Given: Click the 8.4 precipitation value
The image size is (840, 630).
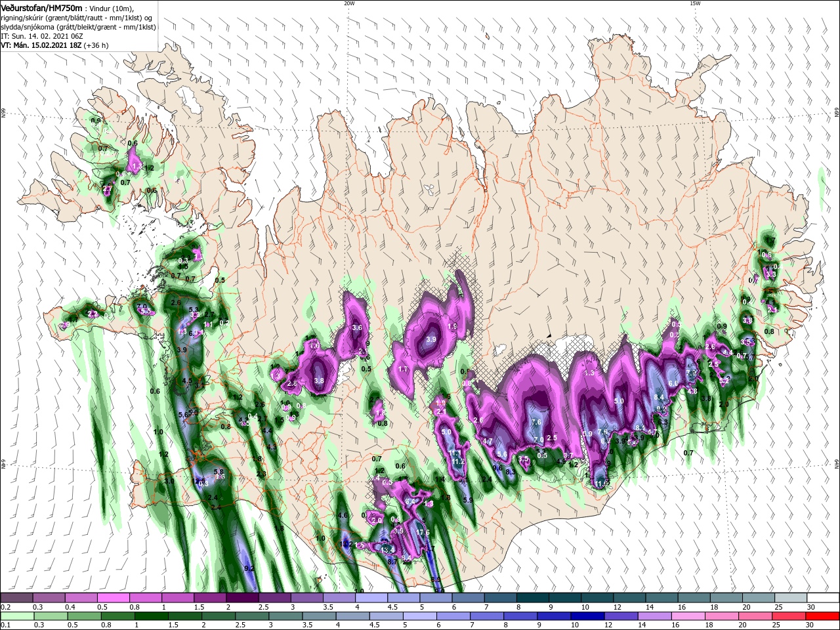Looking at the screenshot, I should tap(660, 397).
